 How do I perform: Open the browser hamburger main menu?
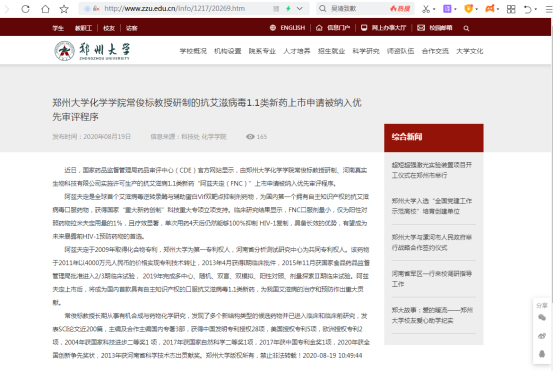[x=549, y=9]
